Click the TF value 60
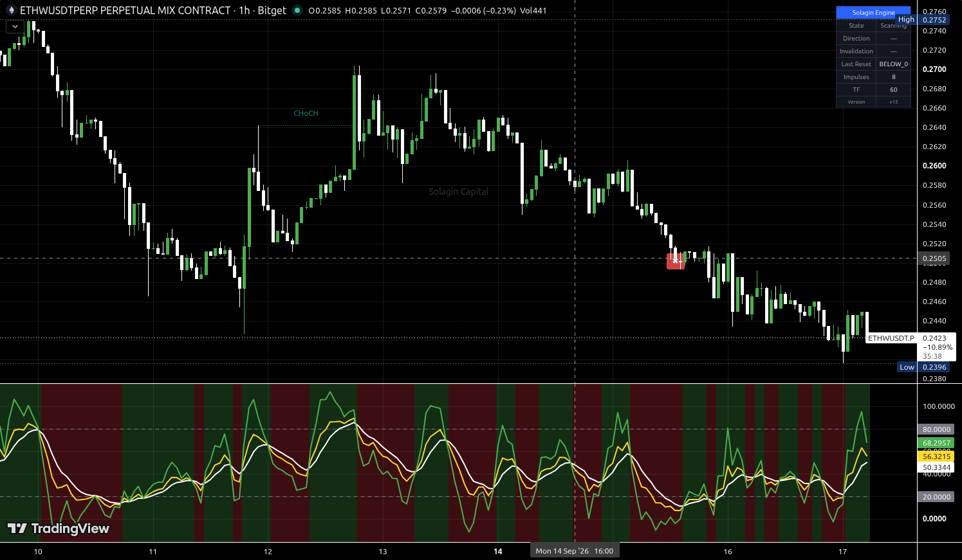 click(x=894, y=90)
